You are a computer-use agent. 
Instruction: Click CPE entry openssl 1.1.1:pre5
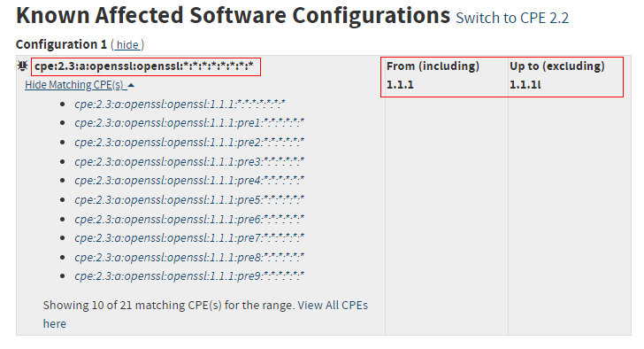click(x=189, y=200)
